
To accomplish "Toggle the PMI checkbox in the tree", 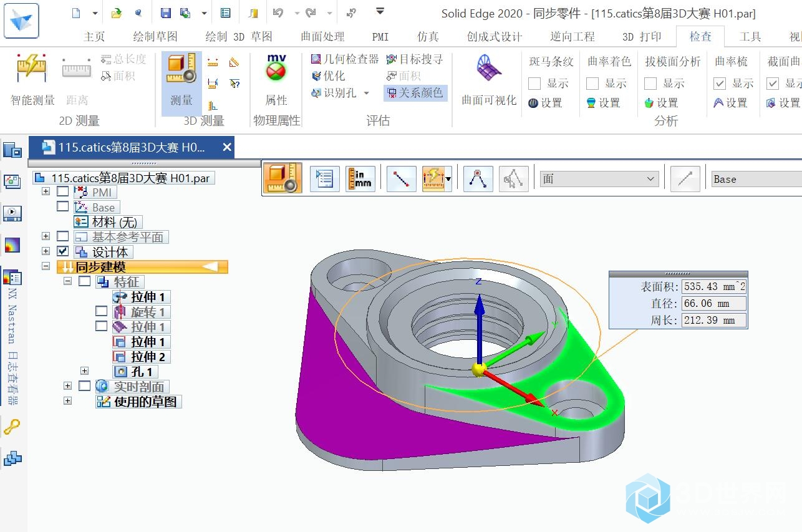I will (63, 191).
